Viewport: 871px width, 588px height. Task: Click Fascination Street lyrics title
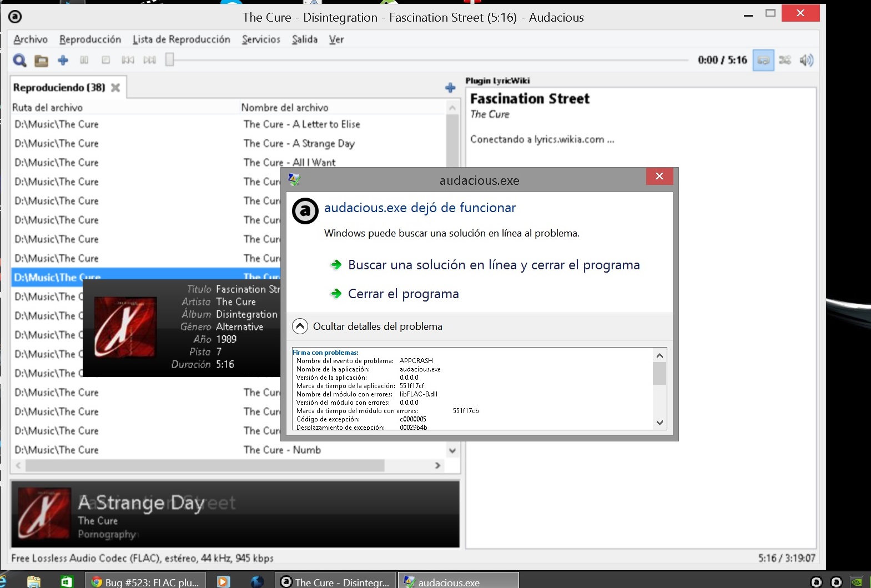click(x=530, y=99)
